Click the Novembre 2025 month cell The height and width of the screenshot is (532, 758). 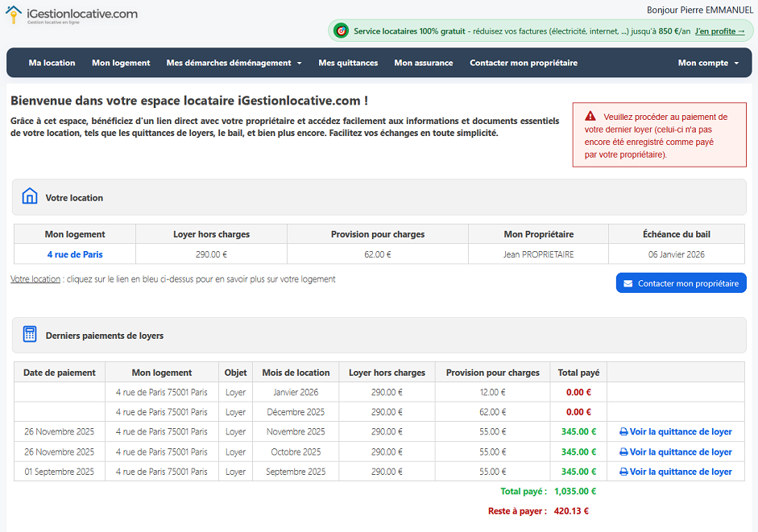[x=296, y=432]
